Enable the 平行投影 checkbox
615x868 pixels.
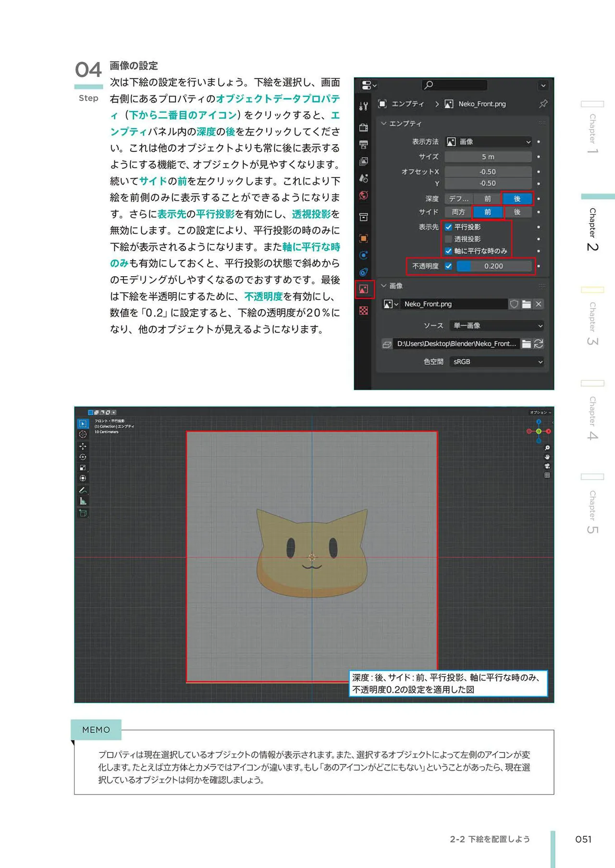click(448, 227)
